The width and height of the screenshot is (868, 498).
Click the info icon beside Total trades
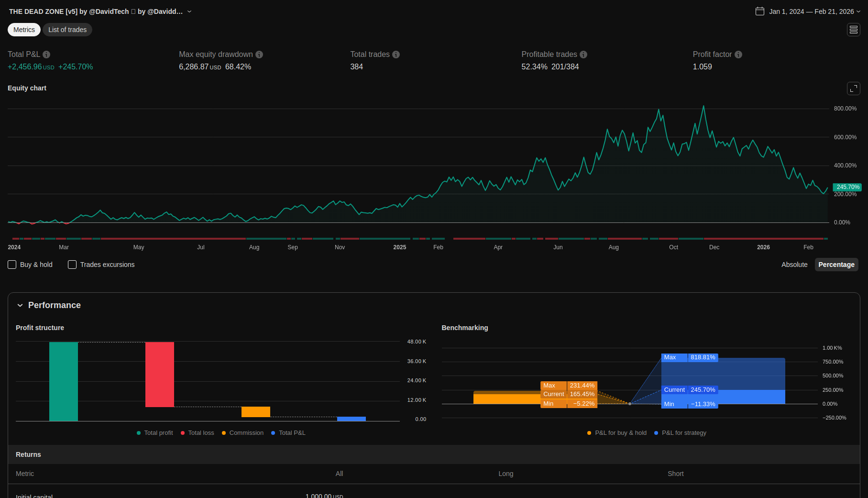(x=396, y=55)
